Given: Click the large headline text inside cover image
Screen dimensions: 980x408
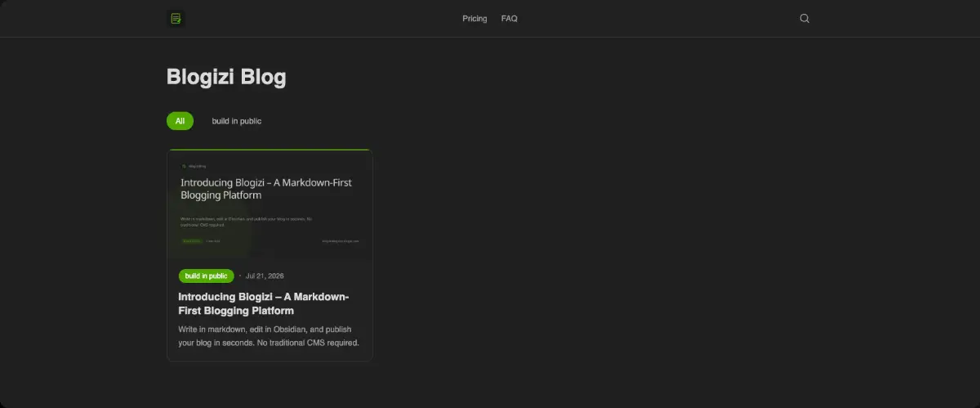Looking at the screenshot, I should click(266, 189).
